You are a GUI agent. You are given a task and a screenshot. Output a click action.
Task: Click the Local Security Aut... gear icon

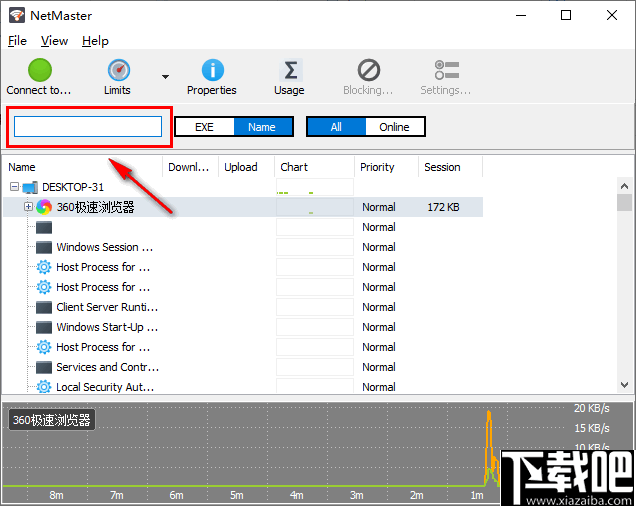[44, 387]
